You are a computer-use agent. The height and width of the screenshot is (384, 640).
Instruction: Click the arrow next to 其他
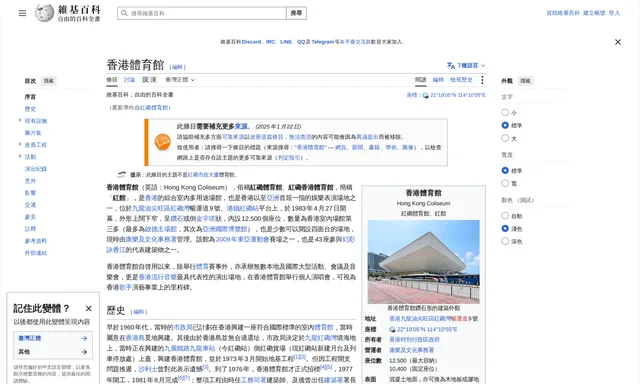(x=84, y=352)
